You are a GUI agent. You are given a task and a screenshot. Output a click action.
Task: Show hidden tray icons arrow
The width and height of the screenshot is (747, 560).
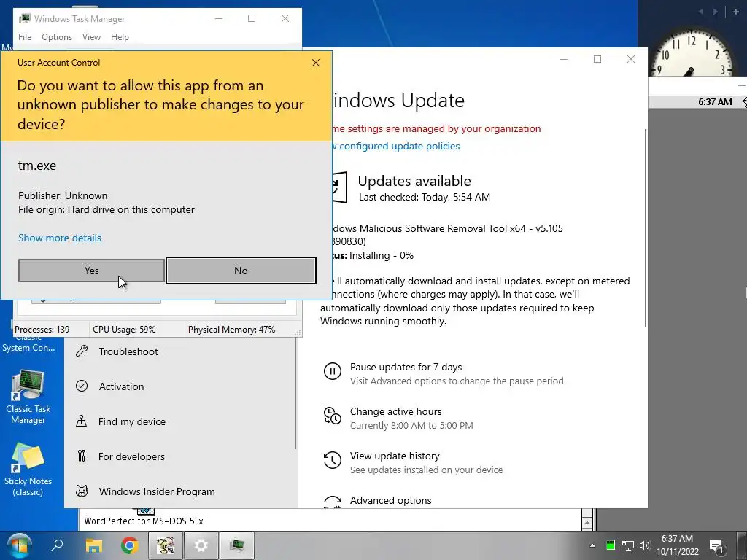tap(592, 545)
